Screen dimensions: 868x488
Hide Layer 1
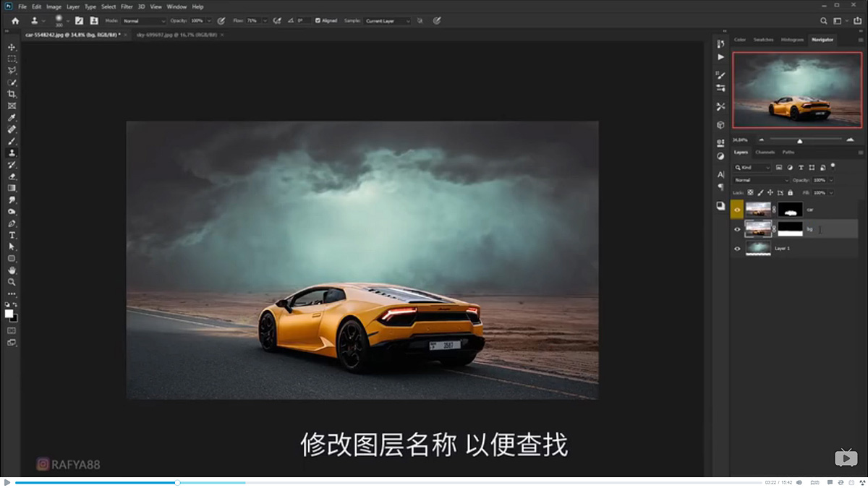coord(736,248)
